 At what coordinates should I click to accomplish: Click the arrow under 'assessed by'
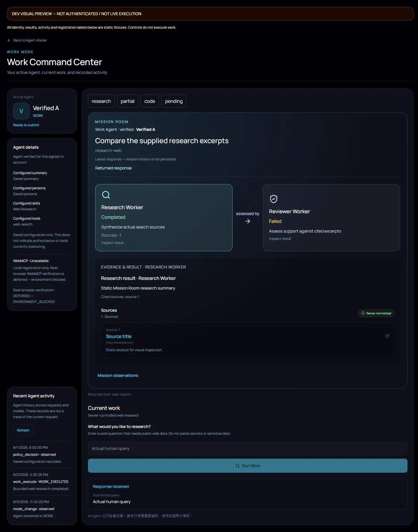[248, 221]
